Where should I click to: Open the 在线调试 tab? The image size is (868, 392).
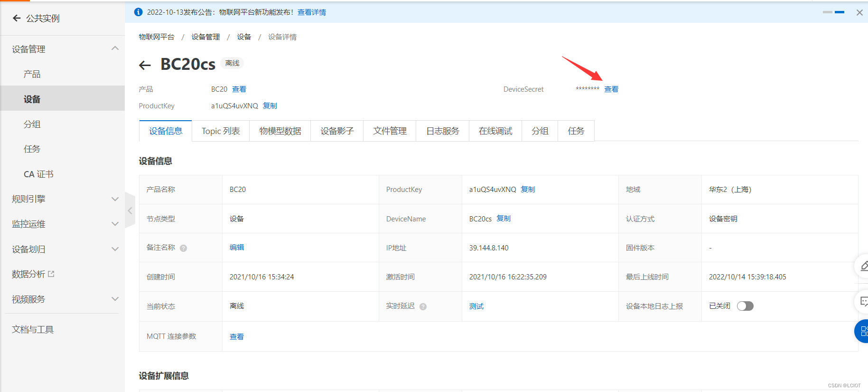tap(495, 131)
